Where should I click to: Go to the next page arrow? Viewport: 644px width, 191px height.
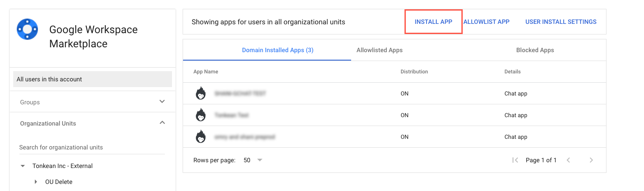coord(591,160)
